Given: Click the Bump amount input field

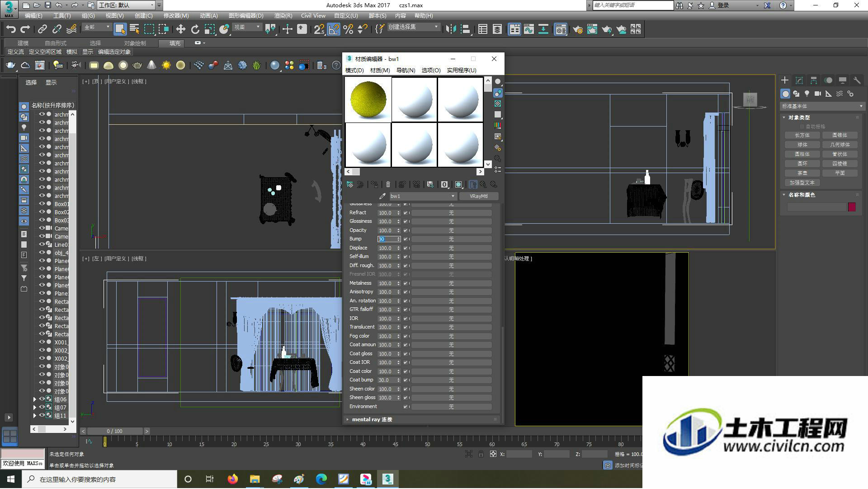Looking at the screenshot, I should coord(387,239).
